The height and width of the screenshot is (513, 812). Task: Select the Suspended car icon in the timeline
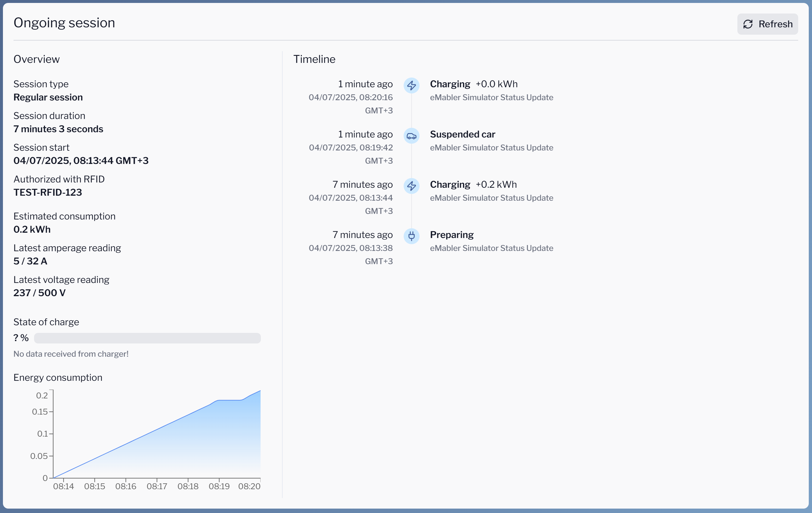(412, 136)
